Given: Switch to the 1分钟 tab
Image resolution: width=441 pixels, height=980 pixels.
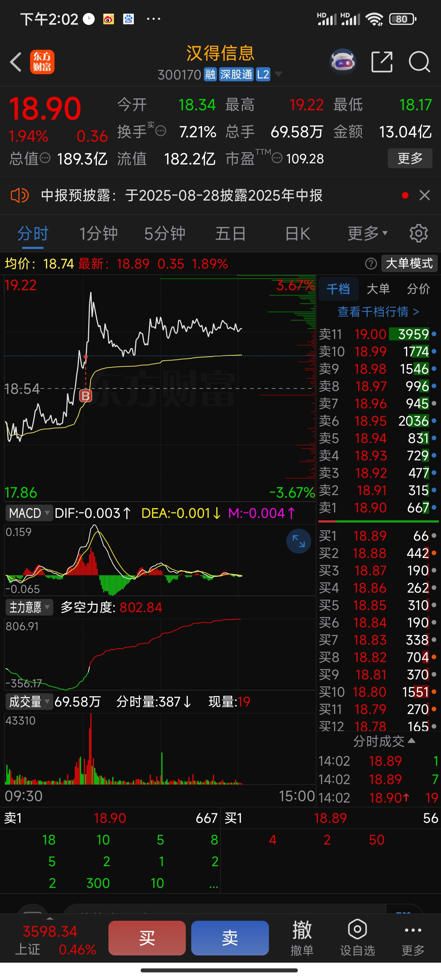Looking at the screenshot, I should click(x=99, y=233).
